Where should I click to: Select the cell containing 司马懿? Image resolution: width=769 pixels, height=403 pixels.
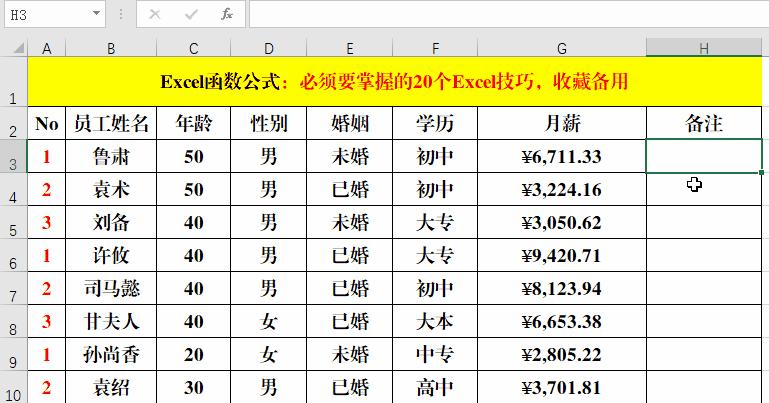coord(111,288)
